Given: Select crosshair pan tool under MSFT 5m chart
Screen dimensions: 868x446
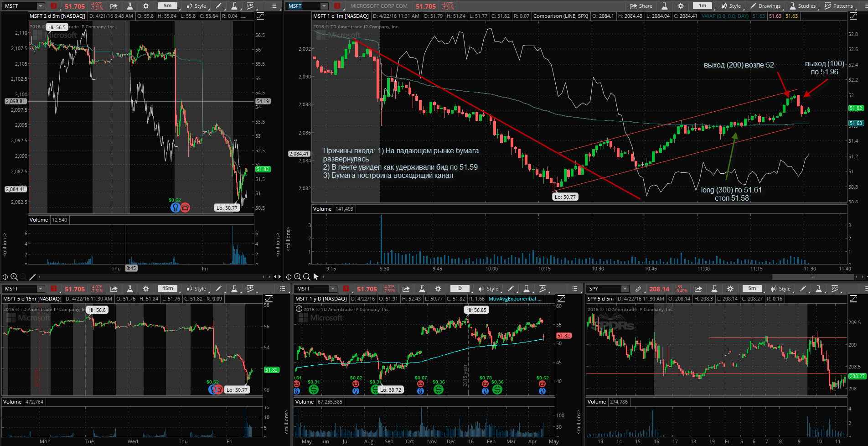Looking at the screenshot, I should click(5, 277).
